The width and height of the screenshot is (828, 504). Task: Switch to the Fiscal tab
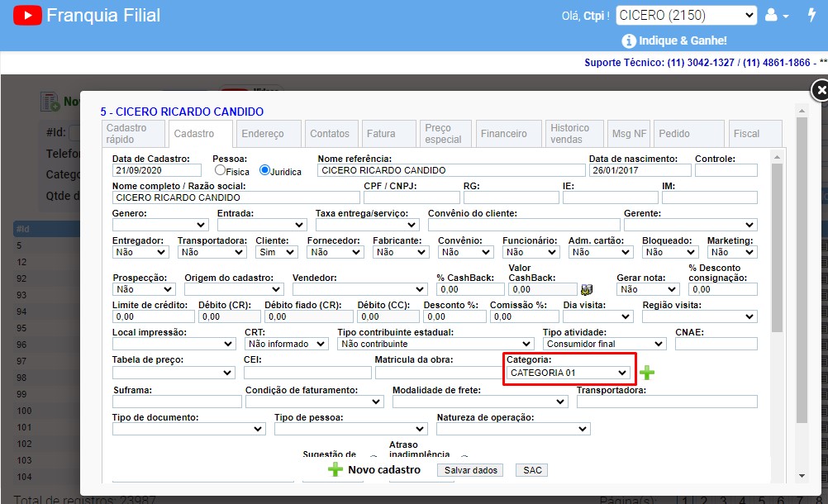(x=755, y=134)
